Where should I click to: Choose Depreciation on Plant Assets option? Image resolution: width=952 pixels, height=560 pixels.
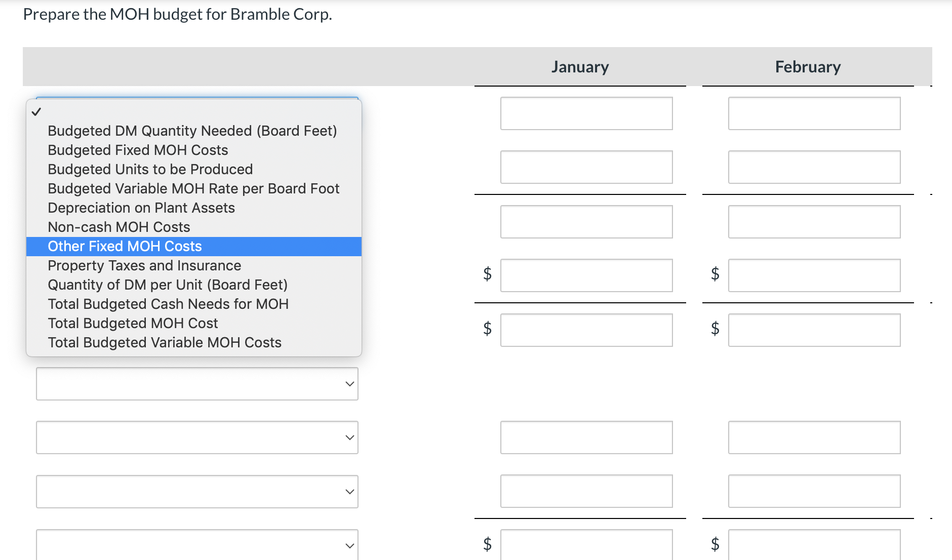point(141,208)
